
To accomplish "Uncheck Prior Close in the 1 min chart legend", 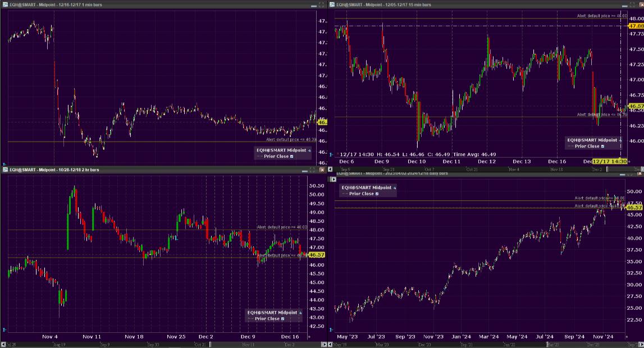I will click(x=292, y=157).
